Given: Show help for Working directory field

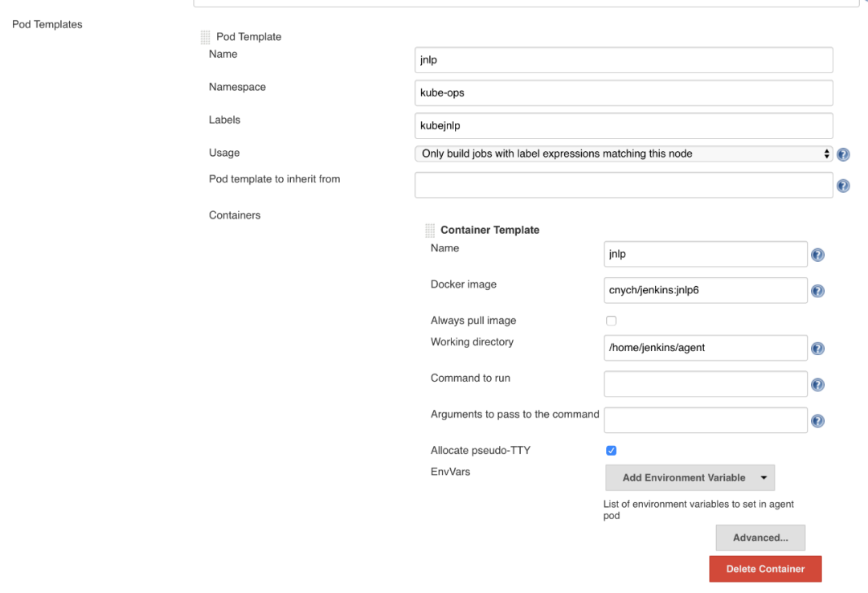Looking at the screenshot, I should click(x=817, y=349).
